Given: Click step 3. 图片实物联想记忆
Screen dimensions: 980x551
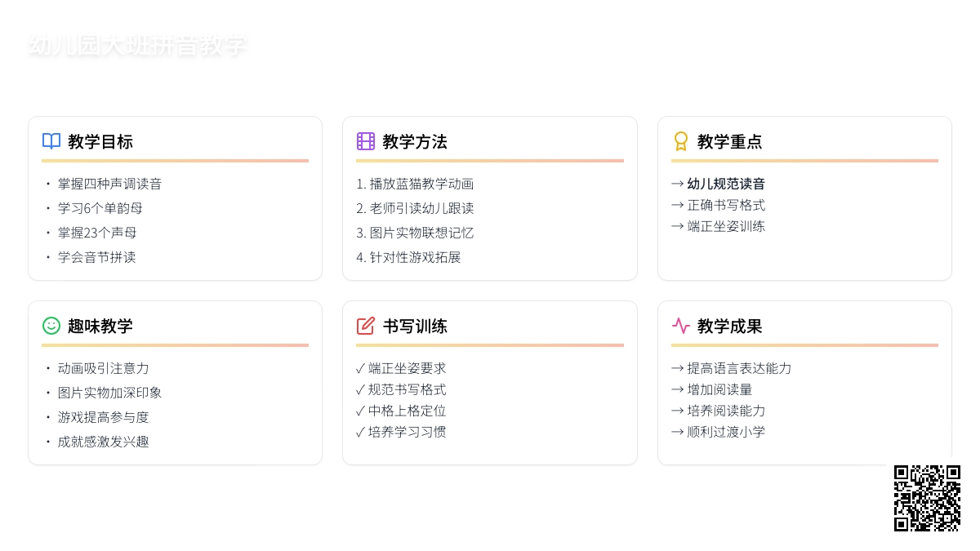Looking at the screenshot, I should tap(415, 233).
